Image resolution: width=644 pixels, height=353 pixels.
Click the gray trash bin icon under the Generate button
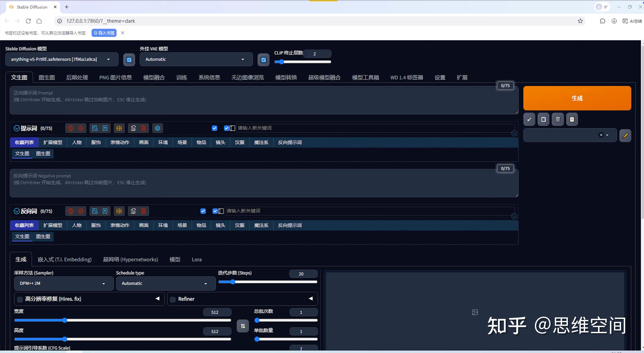(x=557, y=119)
